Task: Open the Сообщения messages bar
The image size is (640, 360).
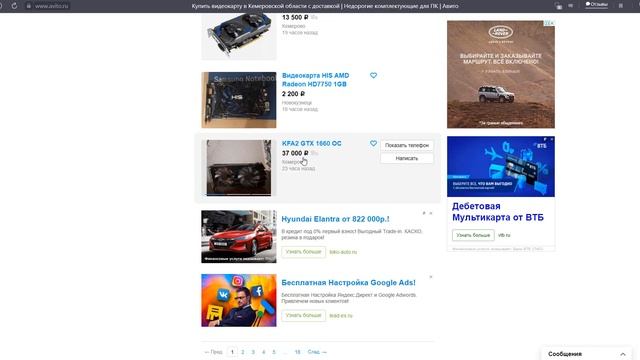Action: (x=587, y=354)
